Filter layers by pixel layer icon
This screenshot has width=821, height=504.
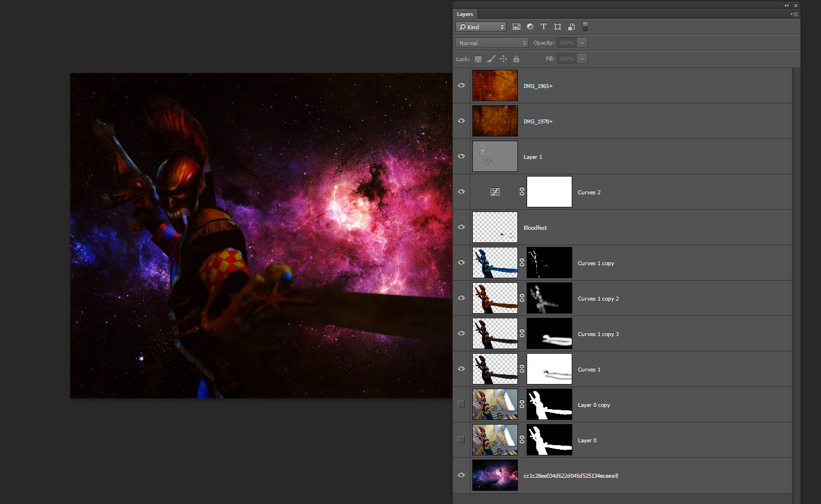point(516,27)
